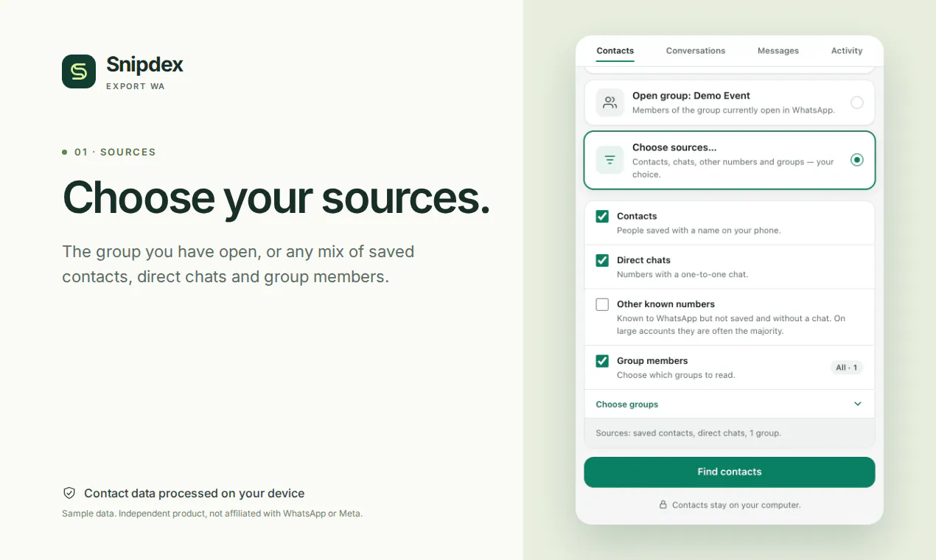Click the 'Group members' label

(652, 361)
